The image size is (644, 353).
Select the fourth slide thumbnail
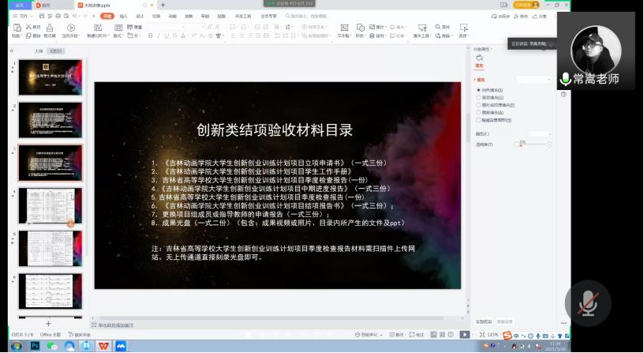tap(50, 205)
